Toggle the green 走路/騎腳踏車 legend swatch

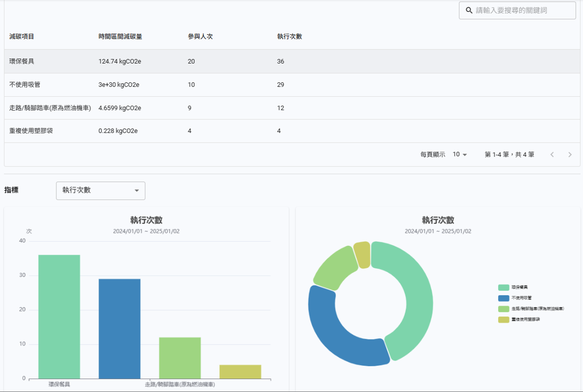[x=503, y=309]
